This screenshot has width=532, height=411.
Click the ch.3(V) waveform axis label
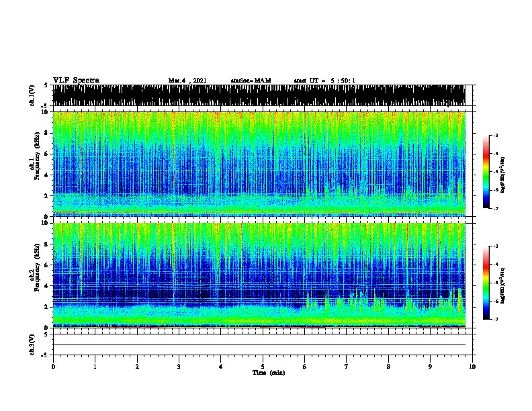[32, 345]
